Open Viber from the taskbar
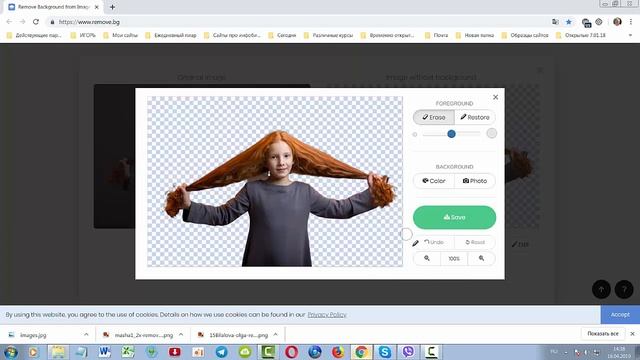 pos(408,352)
